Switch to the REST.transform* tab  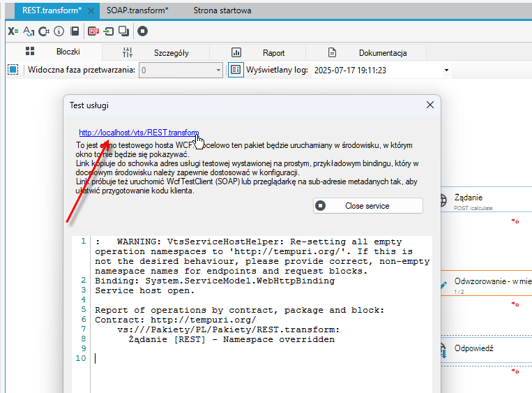pos(52,10)
